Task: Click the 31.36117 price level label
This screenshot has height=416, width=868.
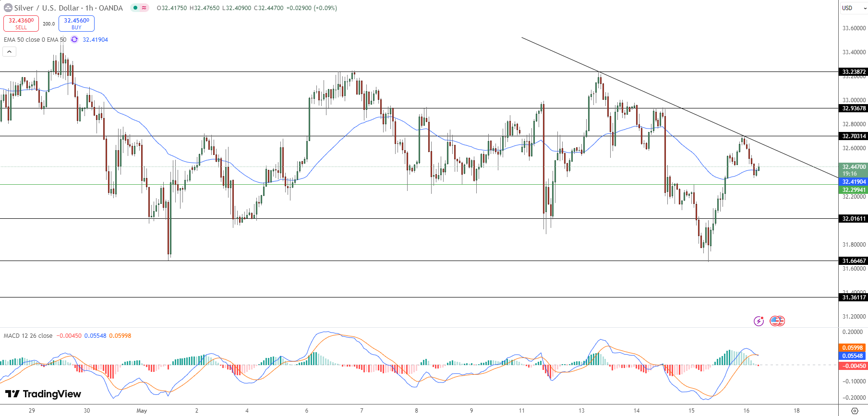Action: click(854, 297)
